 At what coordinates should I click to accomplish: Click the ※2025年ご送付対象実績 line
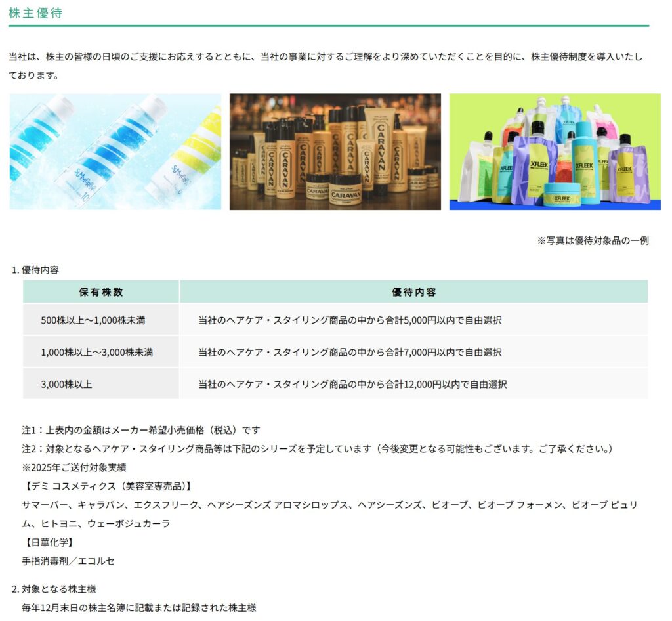click(x=74, y=467)
